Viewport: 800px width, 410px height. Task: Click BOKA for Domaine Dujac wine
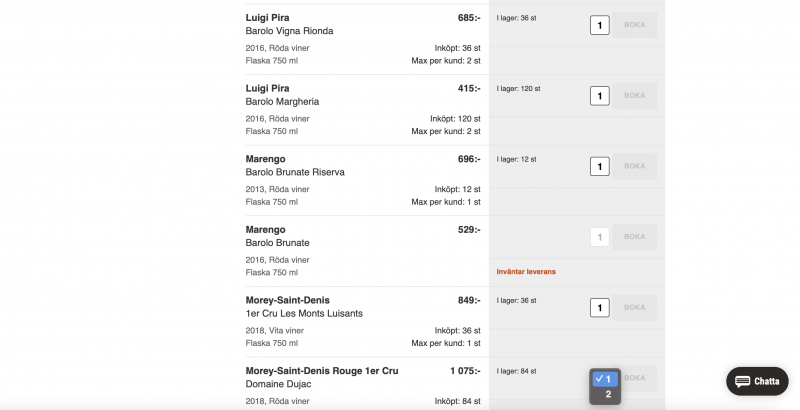[x=638, y=378]
